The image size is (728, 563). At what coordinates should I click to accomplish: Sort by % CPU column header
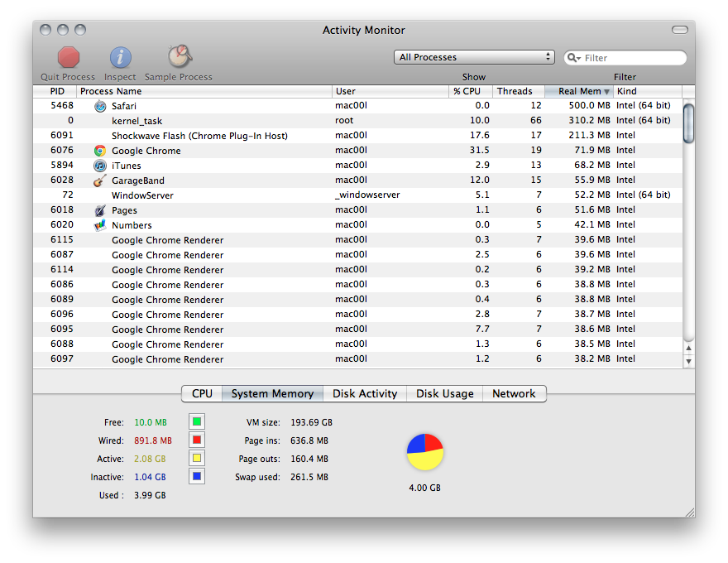[x=471, y=91]
